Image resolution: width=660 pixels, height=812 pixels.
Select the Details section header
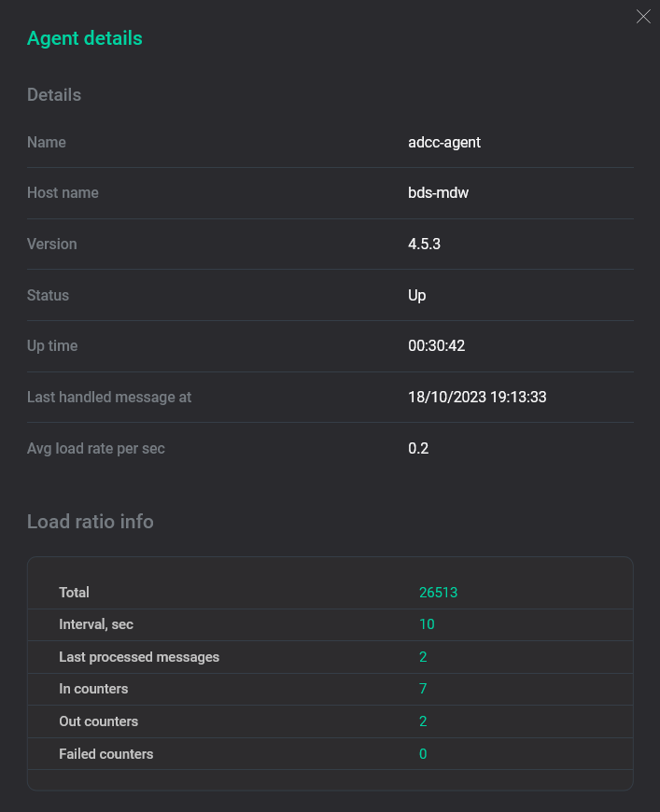point(53,94)
